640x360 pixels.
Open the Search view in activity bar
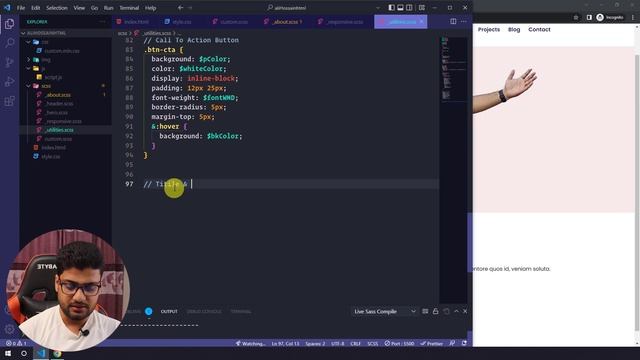pyautogui.click(x=9, y=43)
